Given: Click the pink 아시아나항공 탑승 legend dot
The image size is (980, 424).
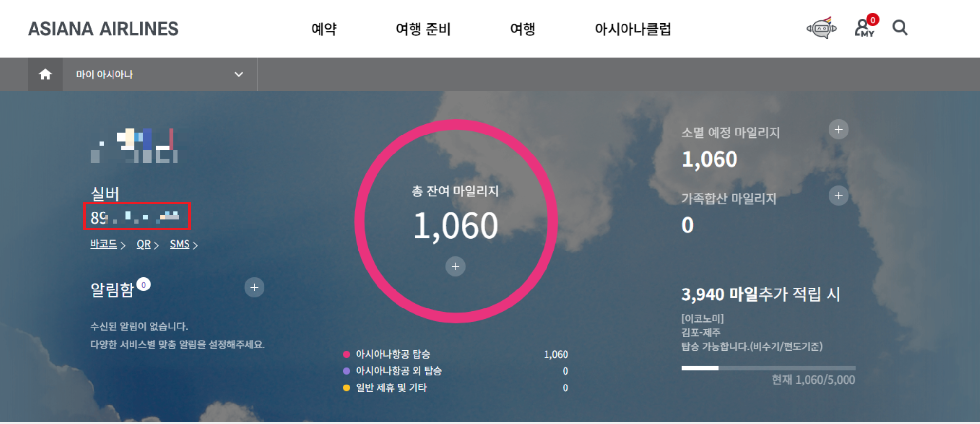Looking at the screenshot, I should pos(346,354).
